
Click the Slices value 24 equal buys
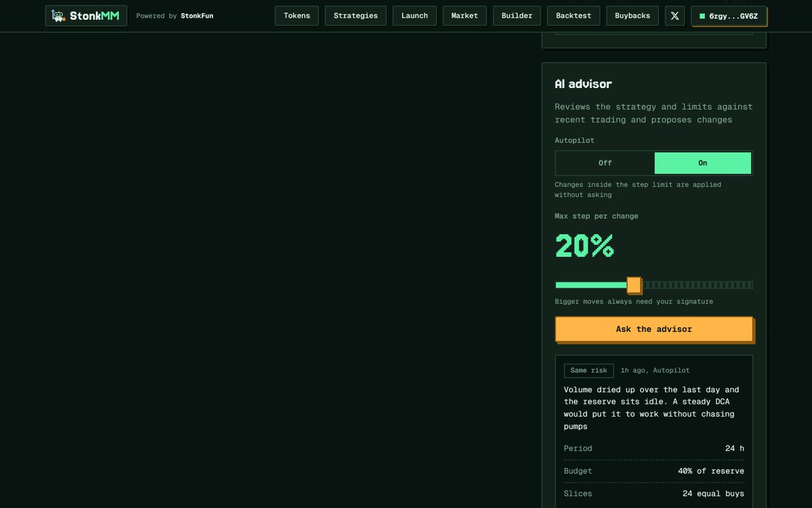click(713, 494)
